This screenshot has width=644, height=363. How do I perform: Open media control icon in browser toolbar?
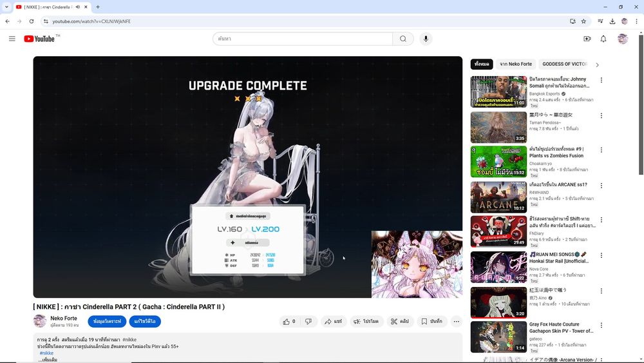600,21
